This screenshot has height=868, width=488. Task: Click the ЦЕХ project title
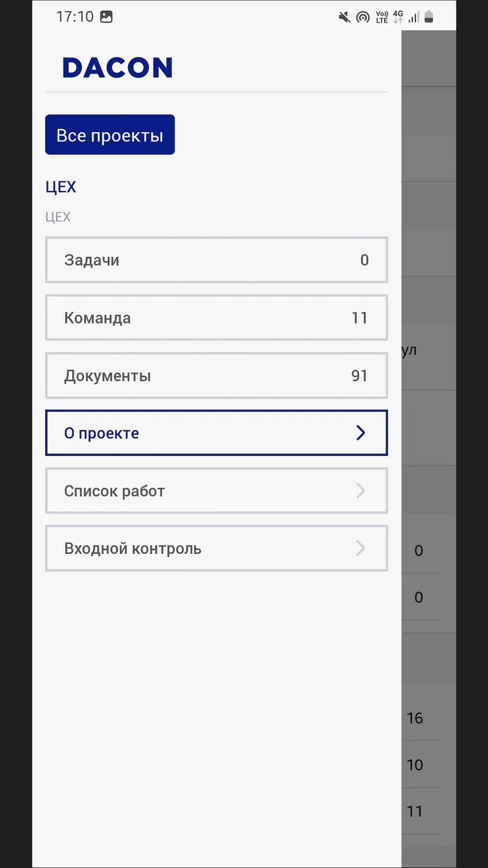(x=61, y=187)
